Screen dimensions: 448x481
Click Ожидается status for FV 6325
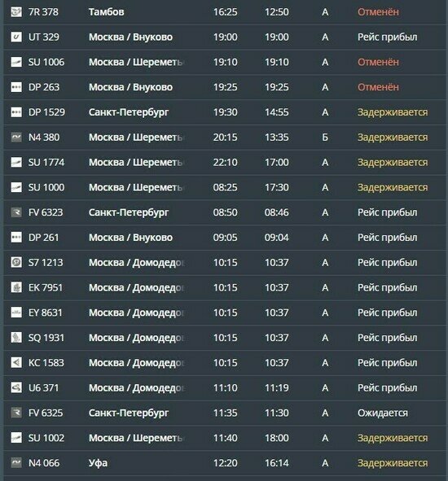click(383, 413)
